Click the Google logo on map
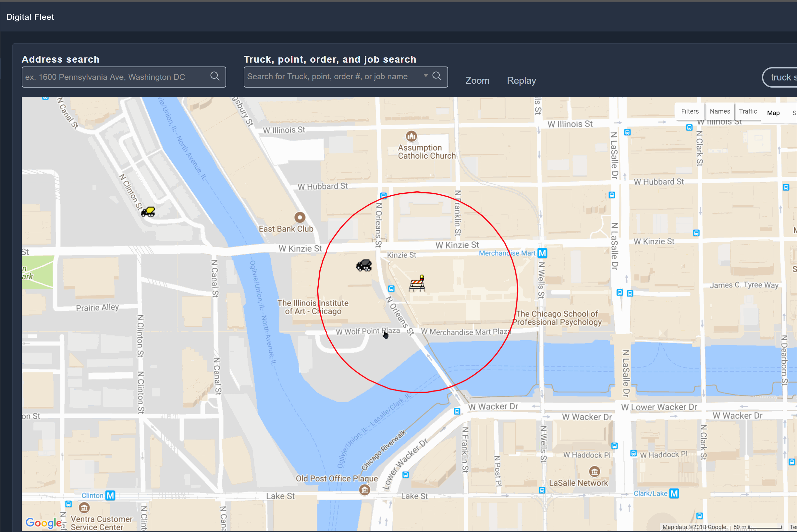 [43, 523]
